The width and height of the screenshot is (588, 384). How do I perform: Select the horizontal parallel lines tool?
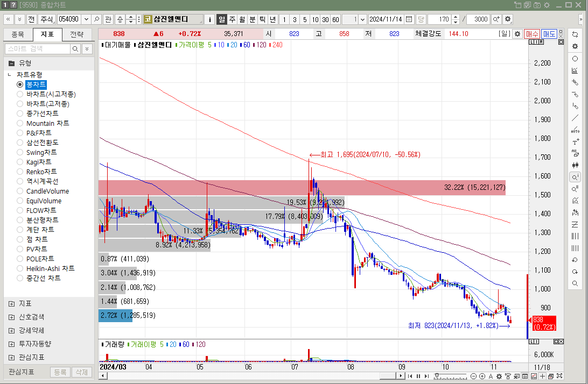(575, 224)
